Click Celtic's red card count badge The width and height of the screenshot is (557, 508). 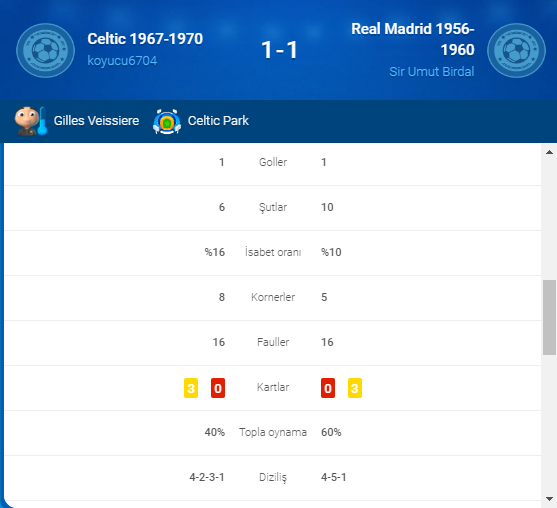[218, 388]
